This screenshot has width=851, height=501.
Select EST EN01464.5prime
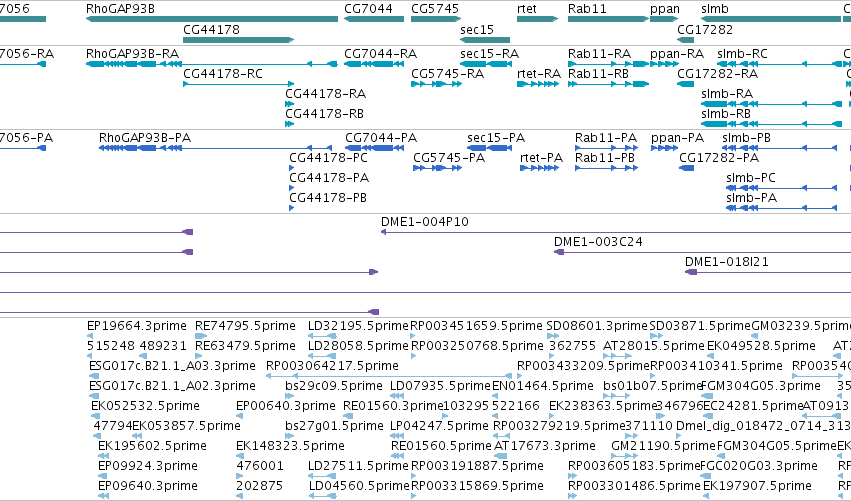543,386
